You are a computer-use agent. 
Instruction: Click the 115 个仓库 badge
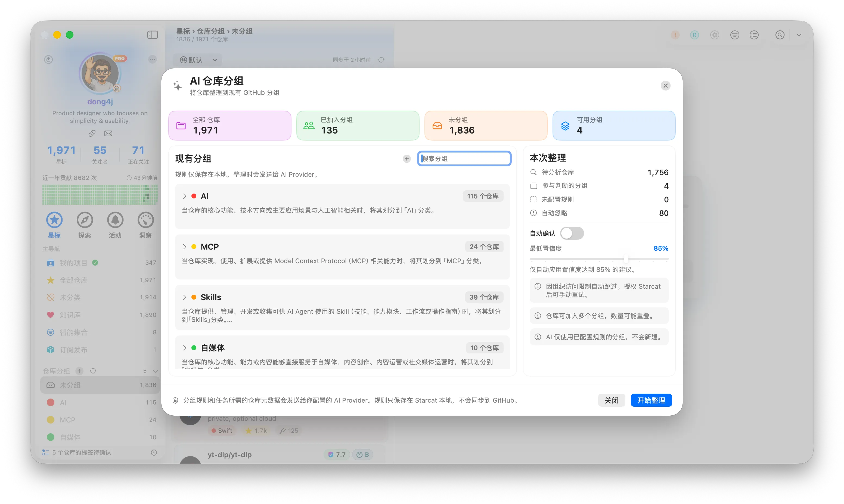pos(483,196)
